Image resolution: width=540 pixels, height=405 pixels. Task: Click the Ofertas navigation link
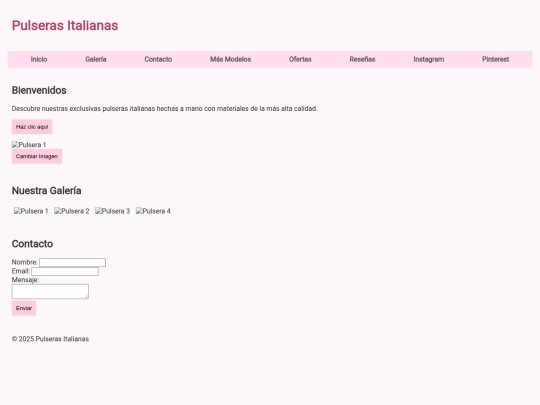click(x=300, y=59)
